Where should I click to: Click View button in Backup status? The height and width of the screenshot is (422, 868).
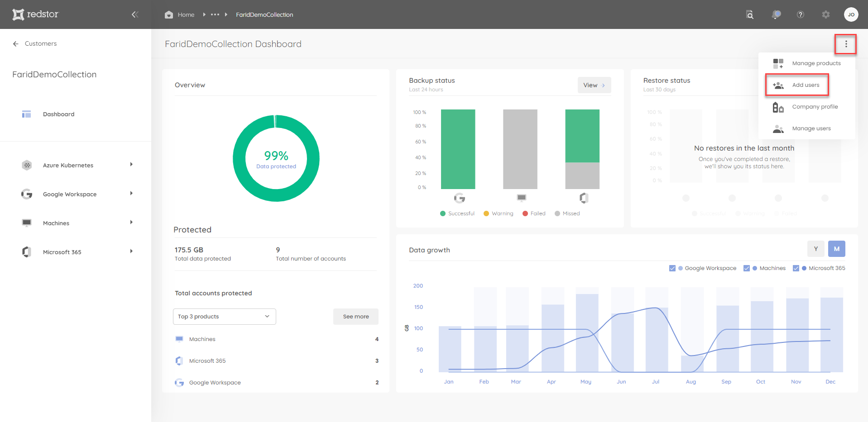[594, 85]
